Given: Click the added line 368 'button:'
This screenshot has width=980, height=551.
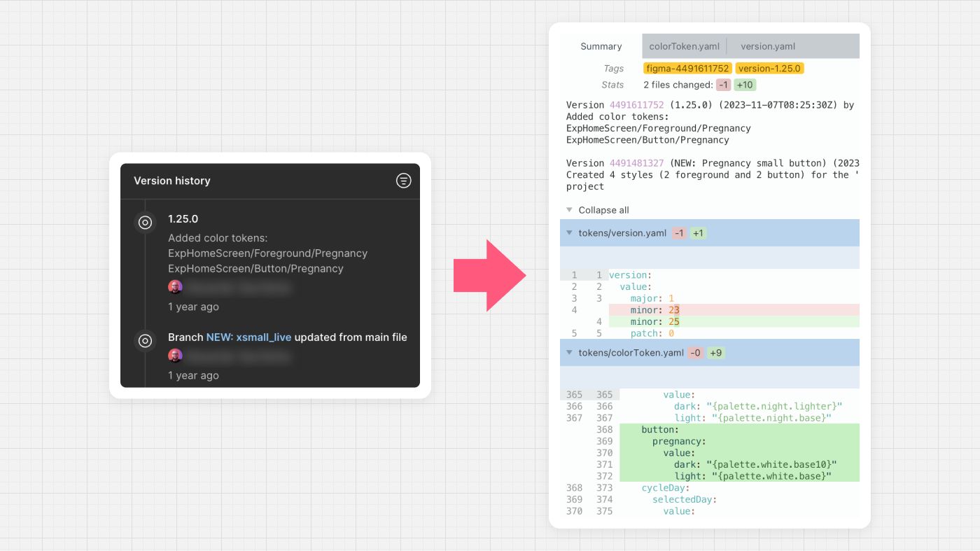Looking at the screenshot, I should pyautogui.click(x=659, y=430).
